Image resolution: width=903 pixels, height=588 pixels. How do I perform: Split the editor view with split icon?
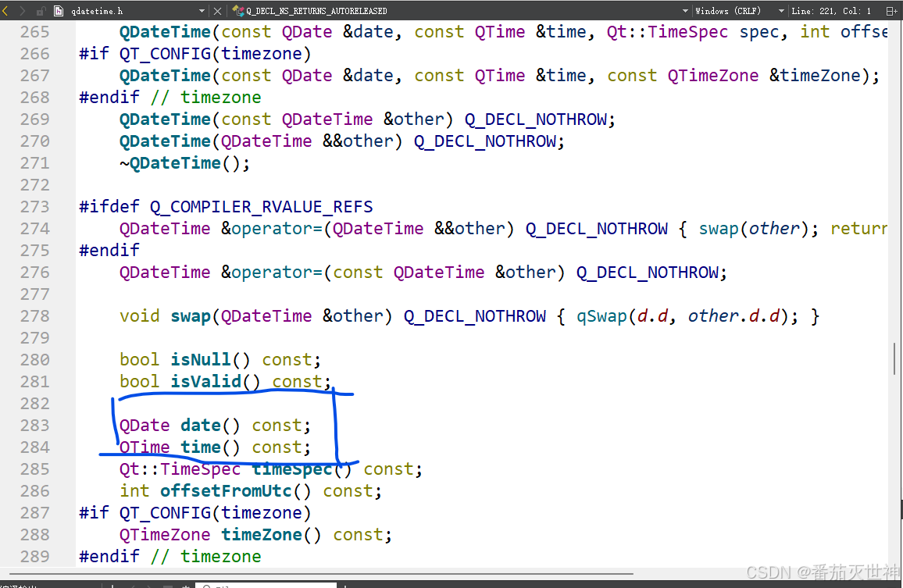[891, 11]
